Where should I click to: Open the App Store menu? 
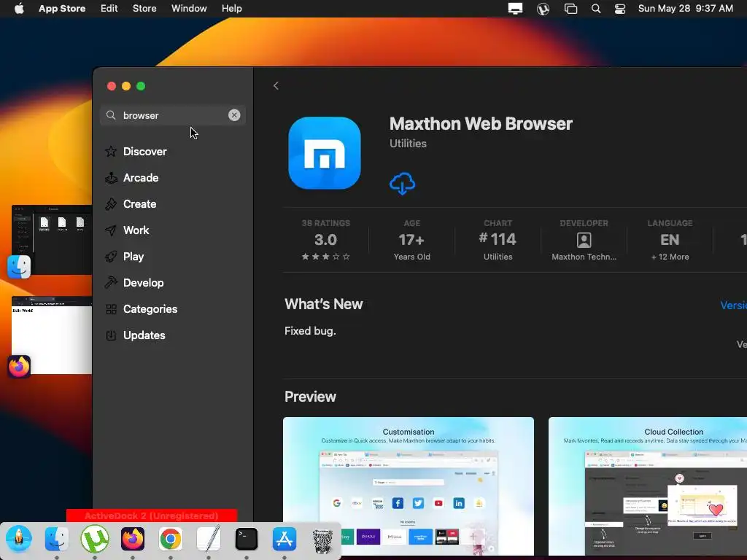tap(62, 8)
